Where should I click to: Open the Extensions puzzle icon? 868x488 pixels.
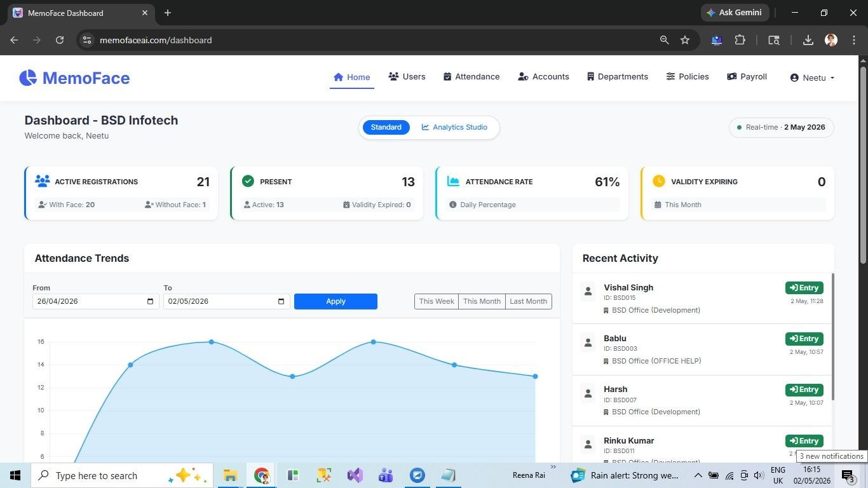[x=740, y=40]
